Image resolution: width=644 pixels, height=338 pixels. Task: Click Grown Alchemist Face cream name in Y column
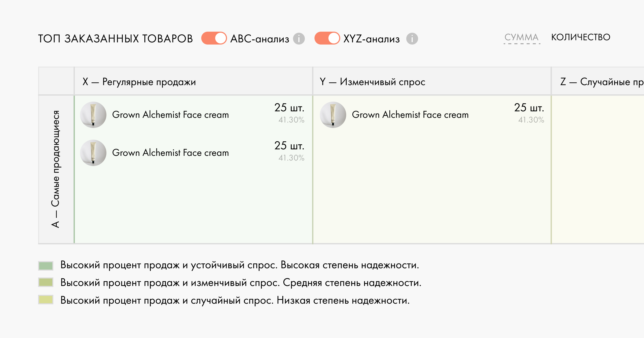pos(410,115)
